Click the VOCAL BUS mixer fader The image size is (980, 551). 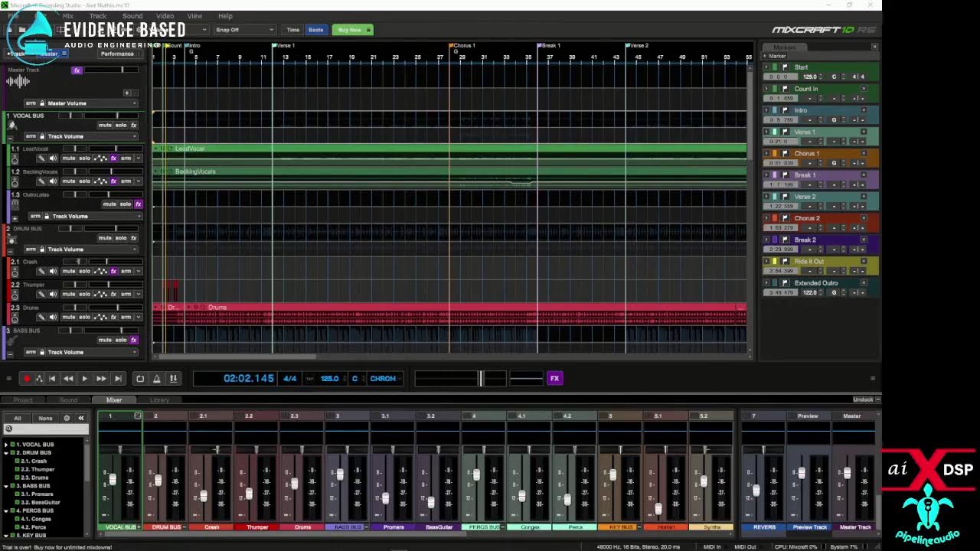[x=113, y=480]
